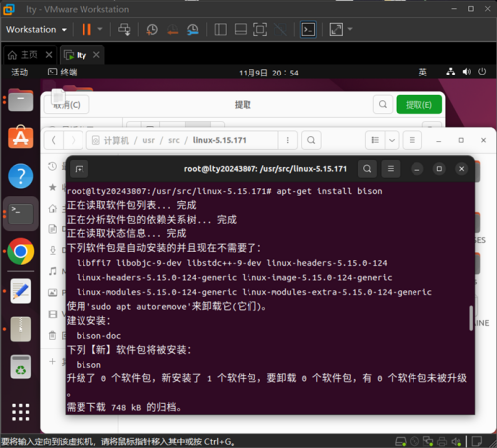The width and height of the screenshot is (497, 448).
Task: Select the lty VM tab
Action: tap(76, 55)
